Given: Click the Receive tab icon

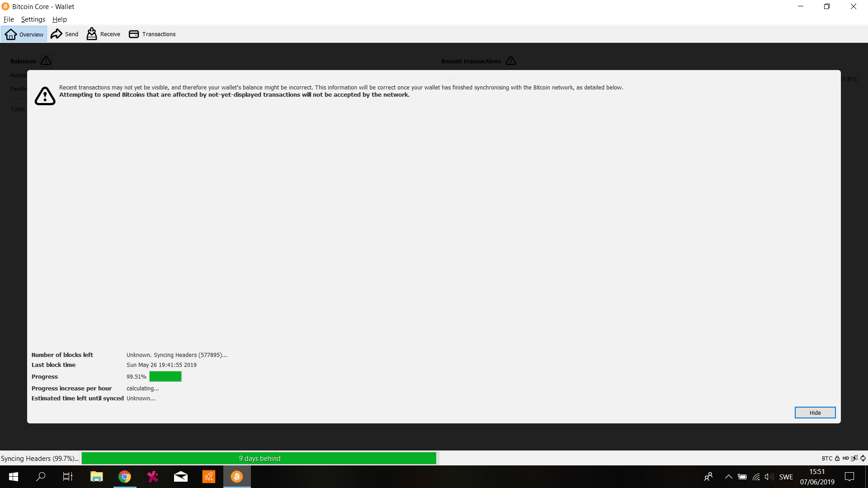Looking at the screenshot, I should coord(92,34).
